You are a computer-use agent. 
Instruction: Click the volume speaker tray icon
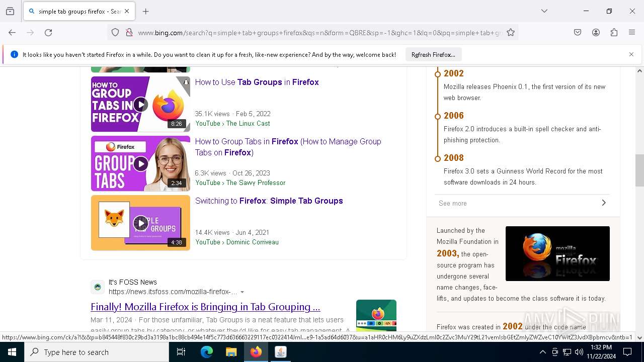pyautogui.click(x=579, y=352)
